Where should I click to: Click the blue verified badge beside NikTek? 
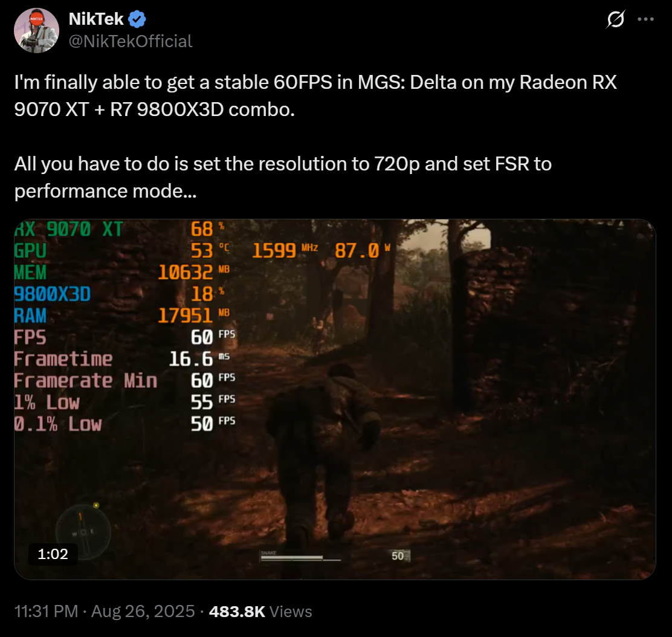(x=137, y=19)
